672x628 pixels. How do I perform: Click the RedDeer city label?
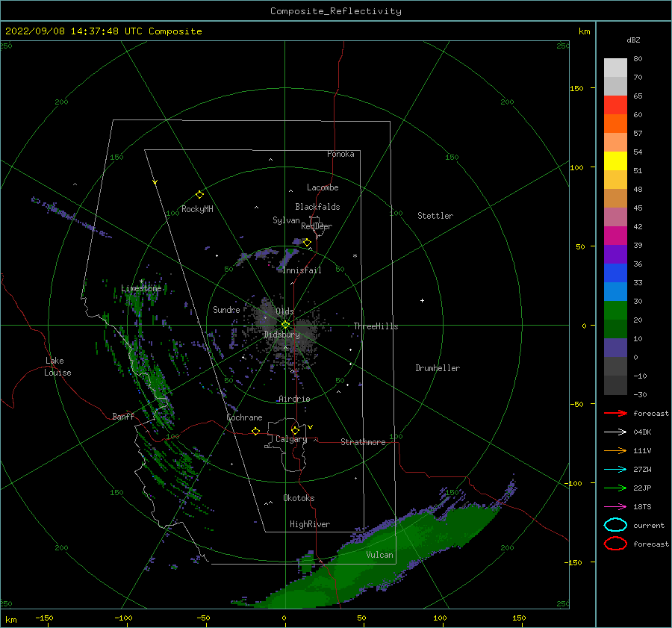(x=317, y=226)
